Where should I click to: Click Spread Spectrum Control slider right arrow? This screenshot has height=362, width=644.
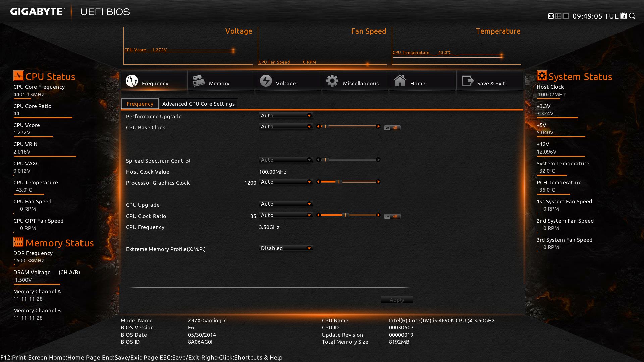pos(378,160)
